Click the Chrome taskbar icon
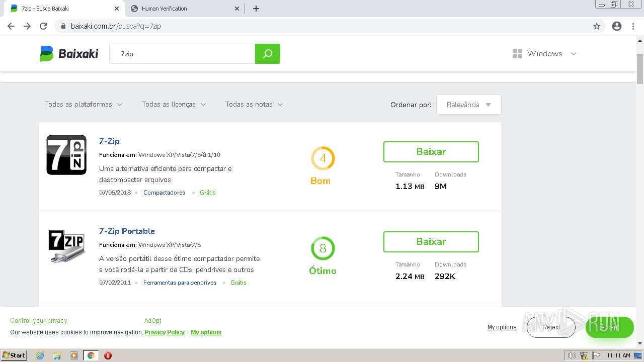Screen dimensions: 644x362 point(91,355)
